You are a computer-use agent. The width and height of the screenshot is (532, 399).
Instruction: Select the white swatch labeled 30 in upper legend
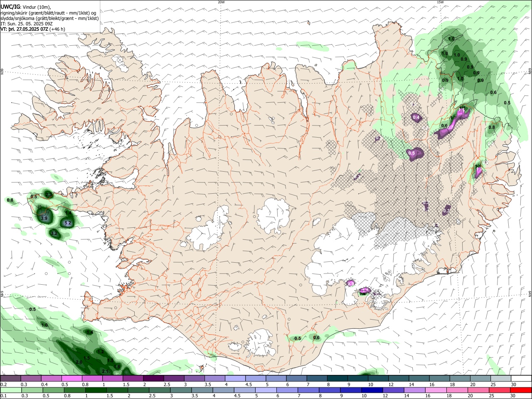coord(521,379)
